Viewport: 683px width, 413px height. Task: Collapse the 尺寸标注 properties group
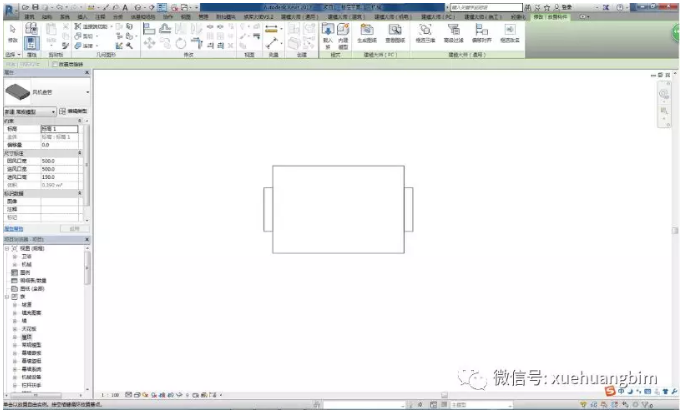point(80,153)
